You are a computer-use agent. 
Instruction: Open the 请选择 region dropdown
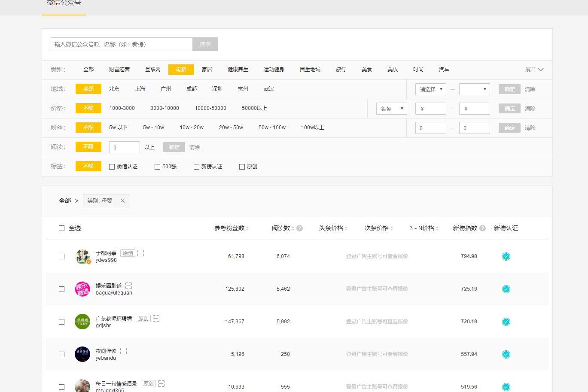coord(431,89)
